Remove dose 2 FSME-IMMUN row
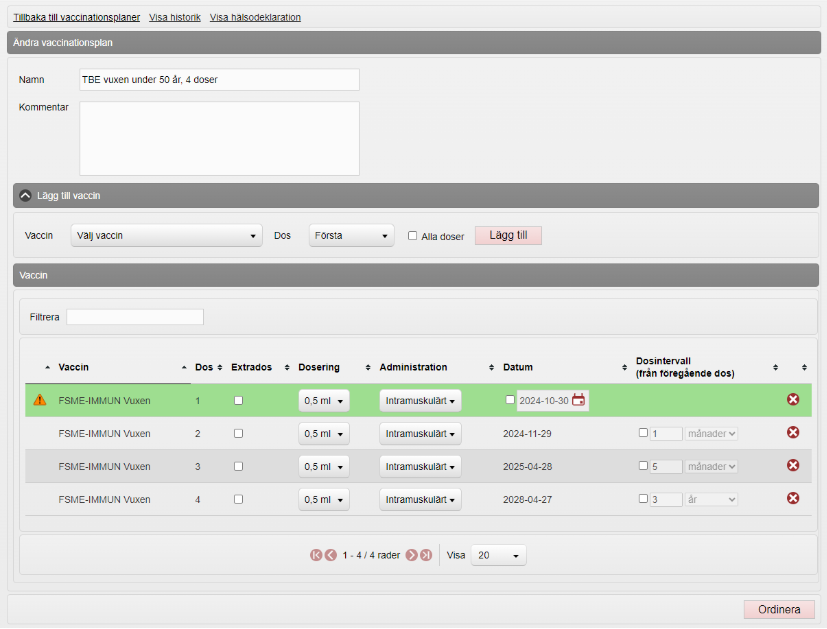Screen dimensions: 827x629 click(x=793, y=433)
